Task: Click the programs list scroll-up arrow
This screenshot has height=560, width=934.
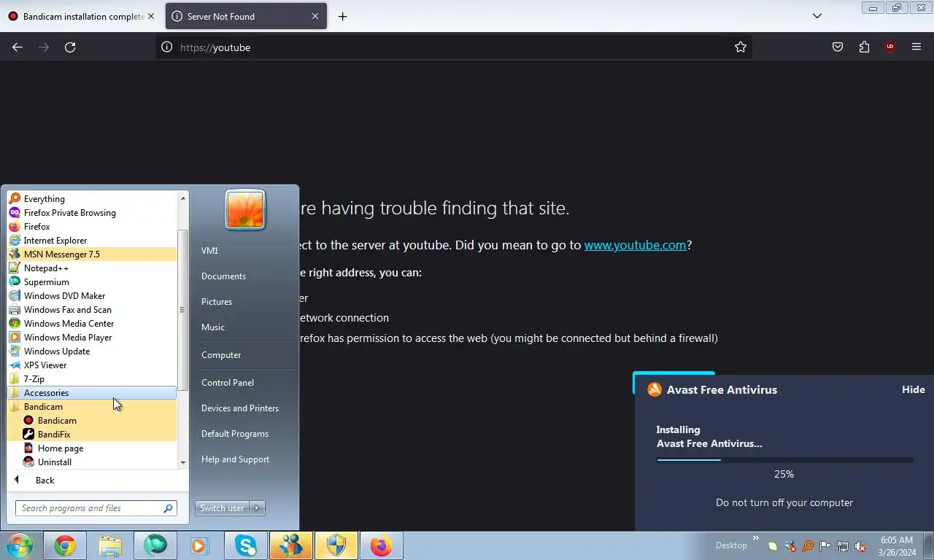Action: (183, 198)
